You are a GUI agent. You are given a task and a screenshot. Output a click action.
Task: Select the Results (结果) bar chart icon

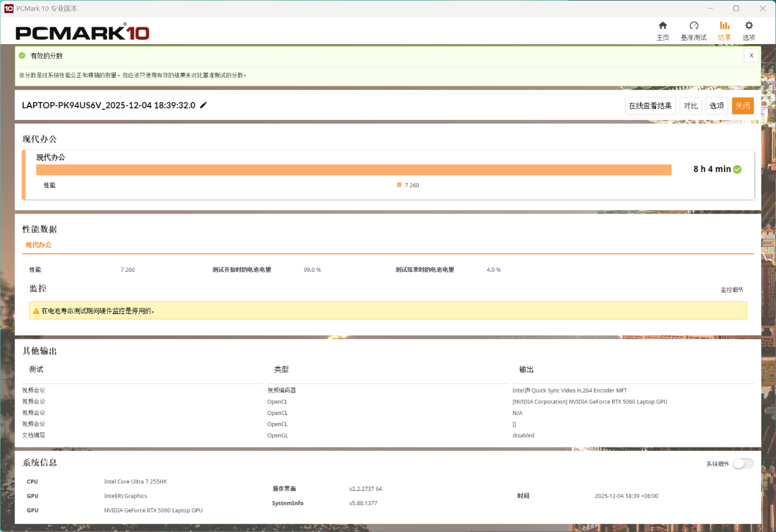click(724, 26)
